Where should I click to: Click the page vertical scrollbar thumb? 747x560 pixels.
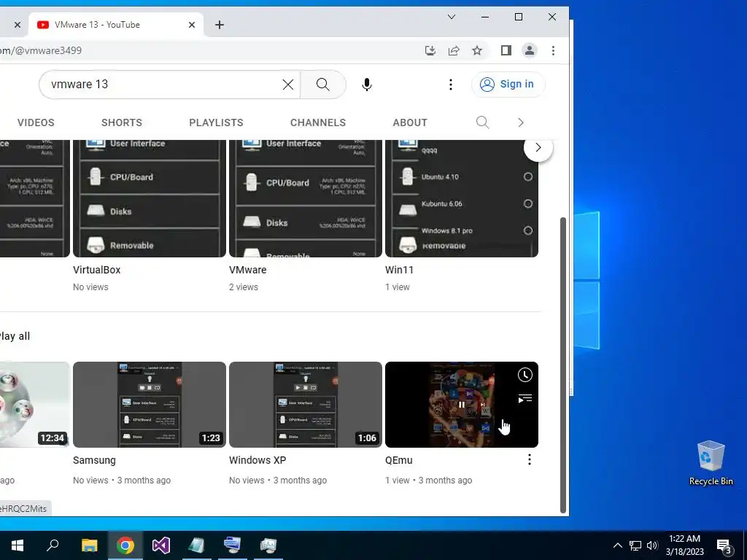563,365
